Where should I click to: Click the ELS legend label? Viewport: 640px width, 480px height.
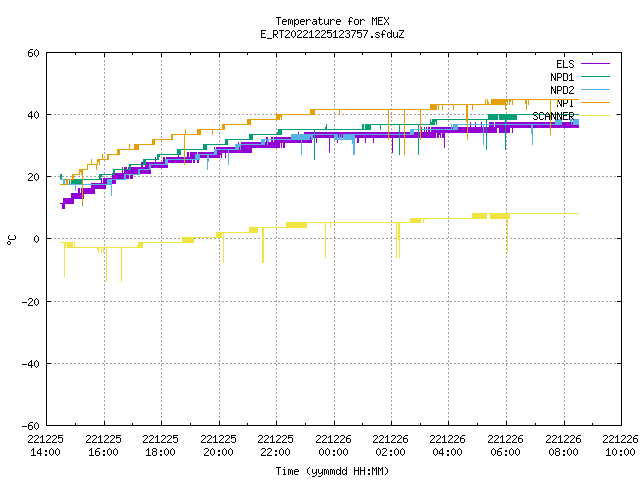[x=565, y=64]
